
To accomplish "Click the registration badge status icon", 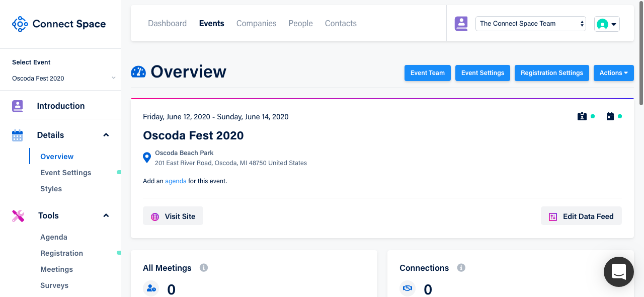I will [x=582, y=116].
